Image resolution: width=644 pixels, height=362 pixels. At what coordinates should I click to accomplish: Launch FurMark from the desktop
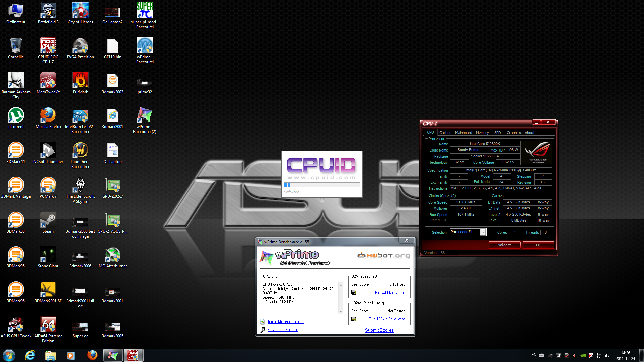click(80, 83)
